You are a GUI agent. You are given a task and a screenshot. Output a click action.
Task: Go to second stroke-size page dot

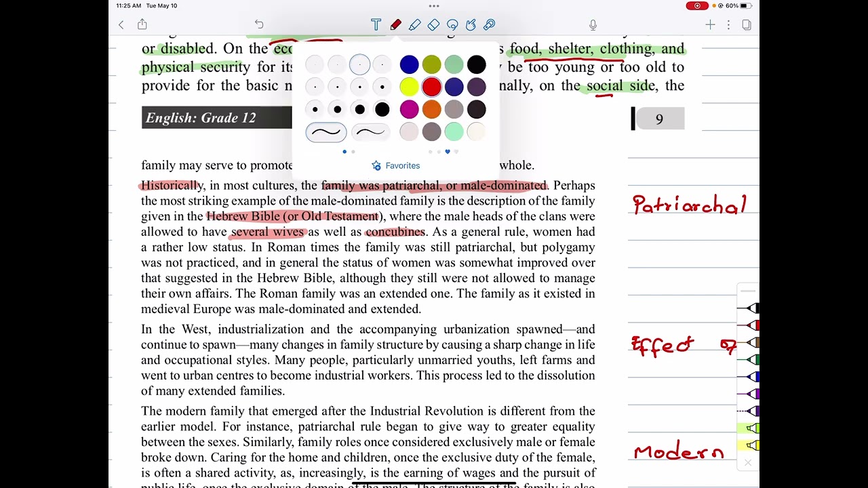(353, 152)
